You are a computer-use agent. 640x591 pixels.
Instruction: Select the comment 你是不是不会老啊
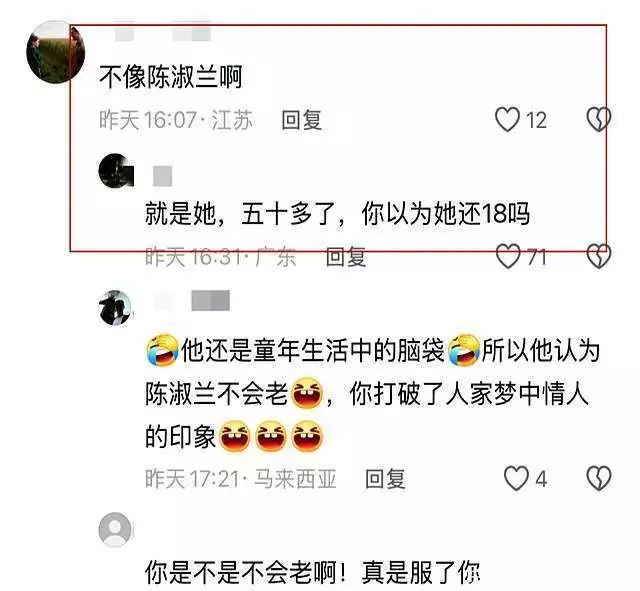point(313,573)
